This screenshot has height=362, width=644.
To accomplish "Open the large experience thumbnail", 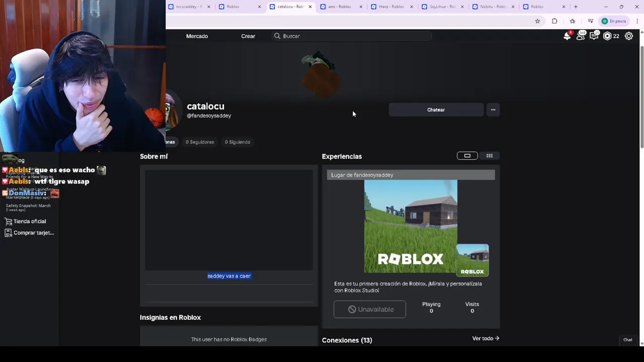I will point(411,226).
